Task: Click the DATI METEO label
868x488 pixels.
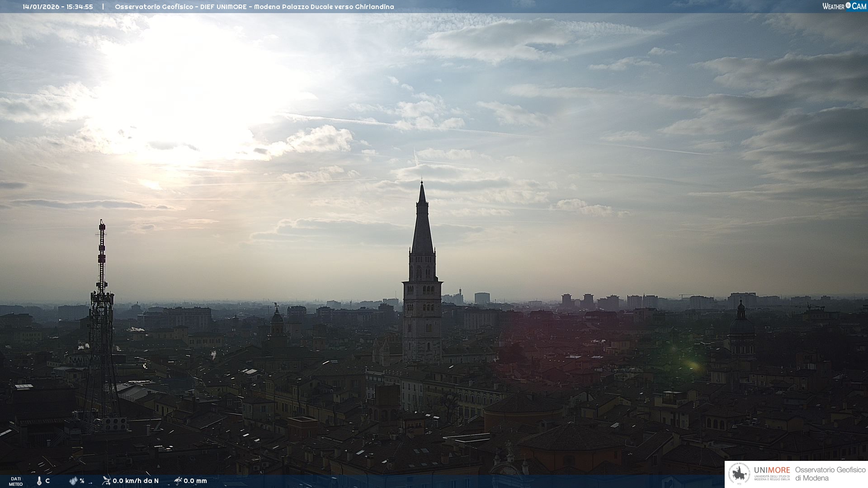Action: tap(16, 481)
